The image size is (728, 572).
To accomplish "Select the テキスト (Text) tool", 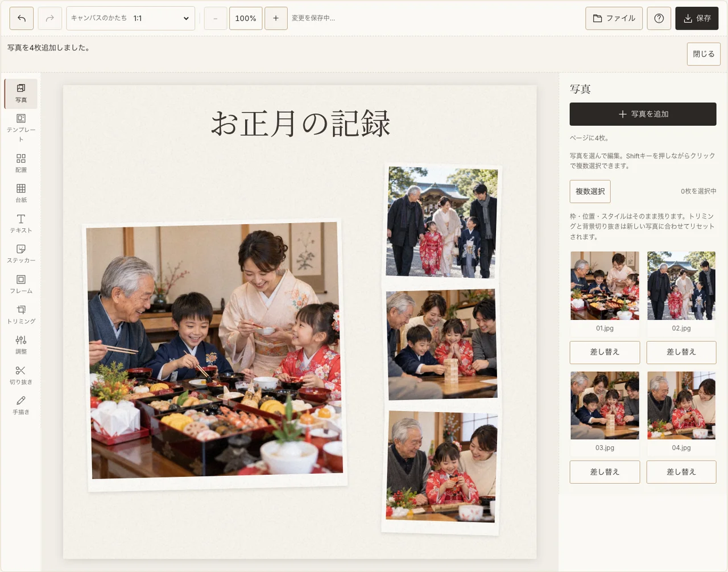I will pos(21,223).
